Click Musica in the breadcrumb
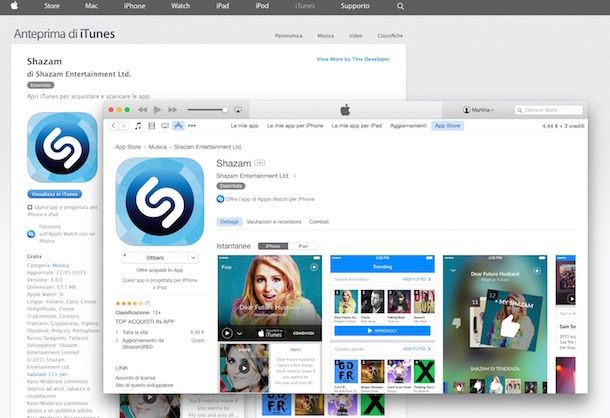 (x=157, y=147)
